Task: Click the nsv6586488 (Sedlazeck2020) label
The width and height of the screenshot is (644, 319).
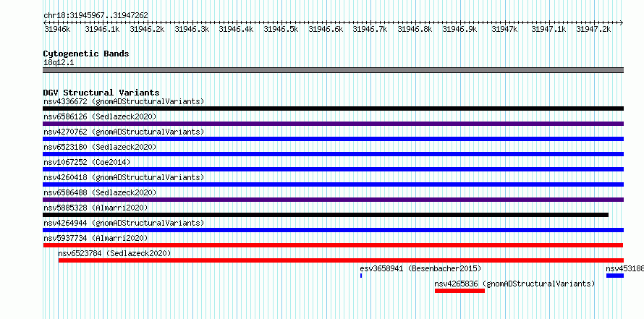Action: 100,192
